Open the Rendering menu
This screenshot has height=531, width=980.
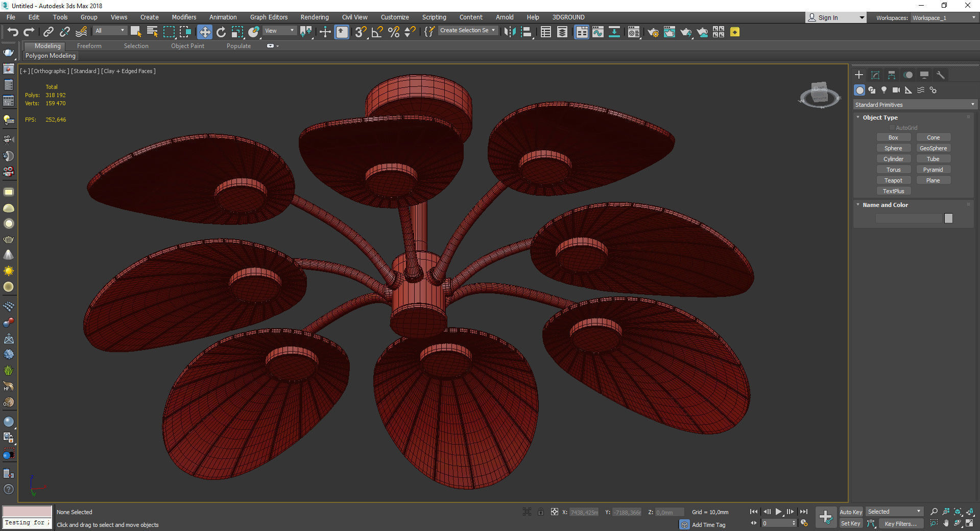coord(315,17)
